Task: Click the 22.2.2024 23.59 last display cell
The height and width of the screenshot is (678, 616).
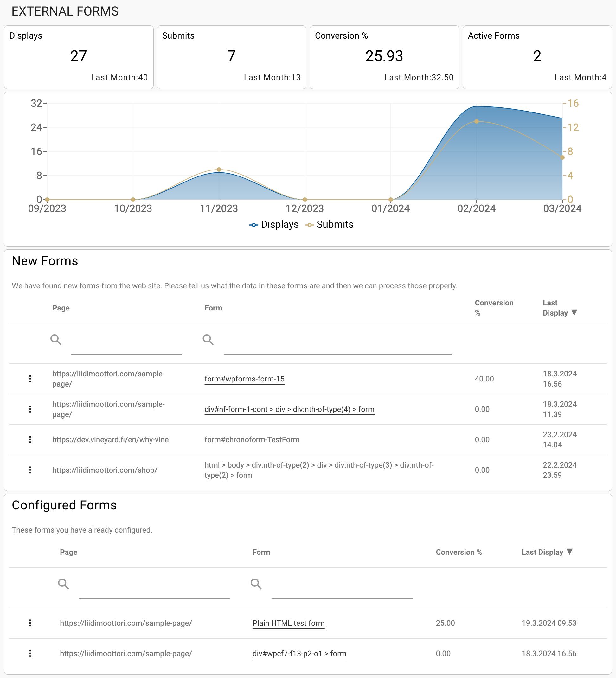Action: click(x=560, y=470)
